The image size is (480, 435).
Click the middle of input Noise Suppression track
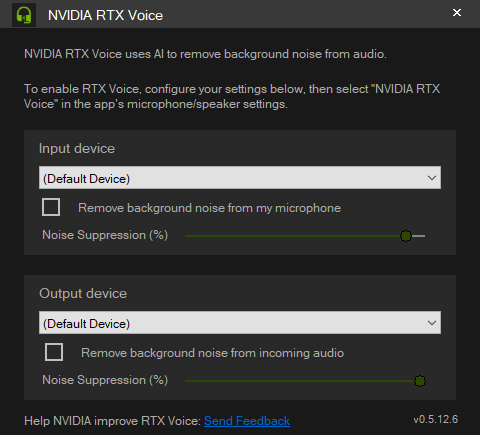click(305, 236)
